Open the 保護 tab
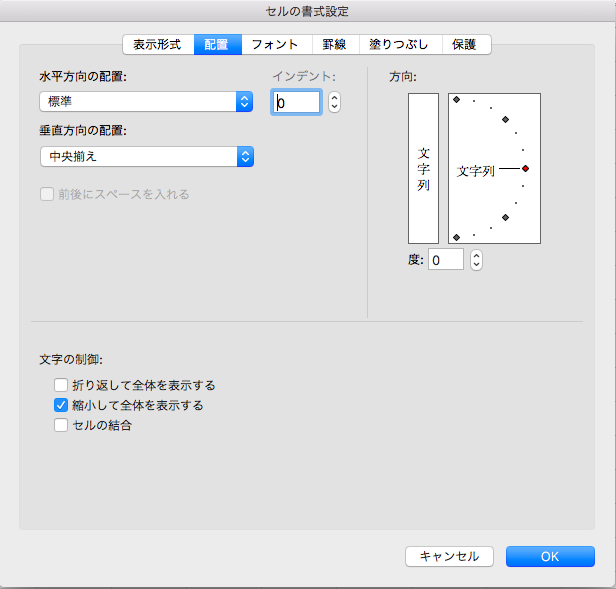This screenshot has height=589, width=616. click(465, 45)
